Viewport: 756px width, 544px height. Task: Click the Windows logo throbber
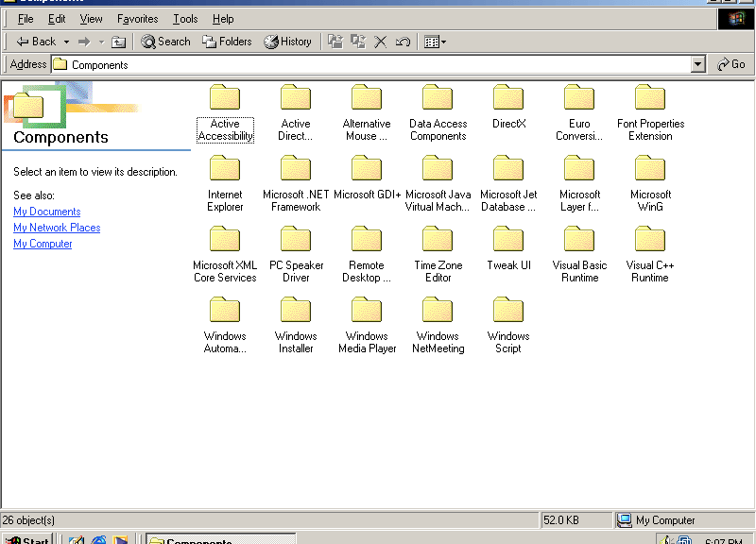[736, 19]
